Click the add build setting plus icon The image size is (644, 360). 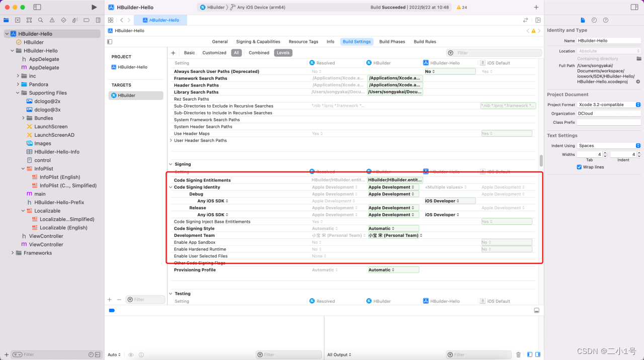tap(173, 53)
